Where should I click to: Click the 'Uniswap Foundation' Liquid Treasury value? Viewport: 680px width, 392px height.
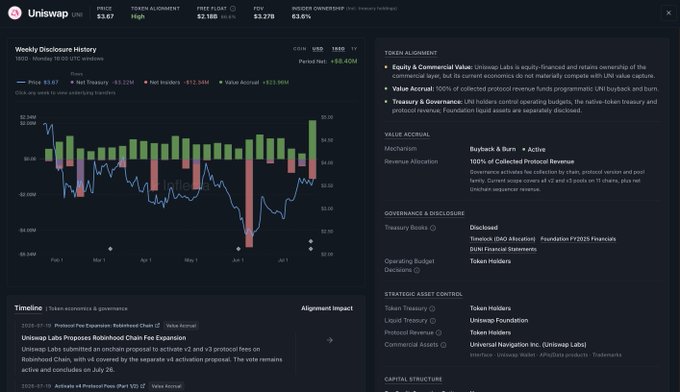click(x=499, y=320)
